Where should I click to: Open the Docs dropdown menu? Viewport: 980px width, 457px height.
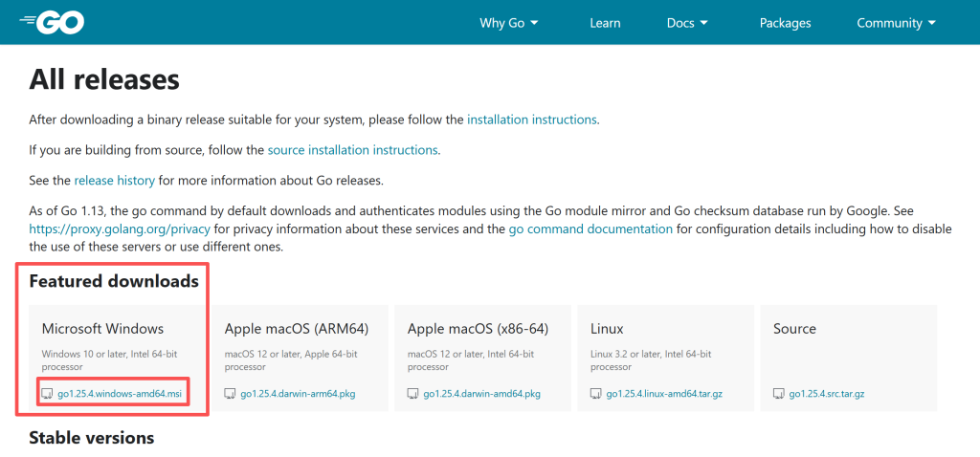(687, 23)
